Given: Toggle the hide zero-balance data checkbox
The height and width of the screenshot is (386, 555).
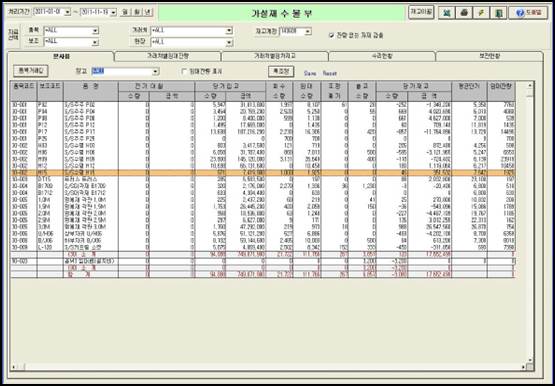Looking at the screenshot, I should pyautogui.click(x=332, y=35).
